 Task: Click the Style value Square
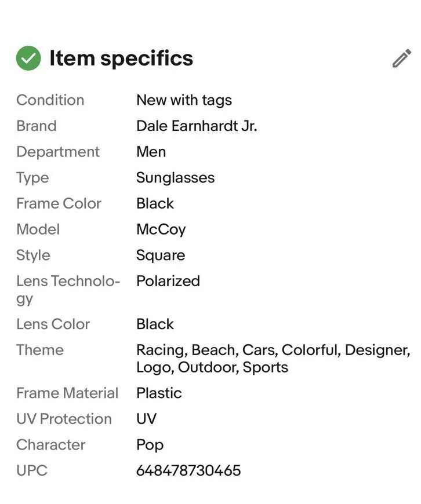coord(161,255)
